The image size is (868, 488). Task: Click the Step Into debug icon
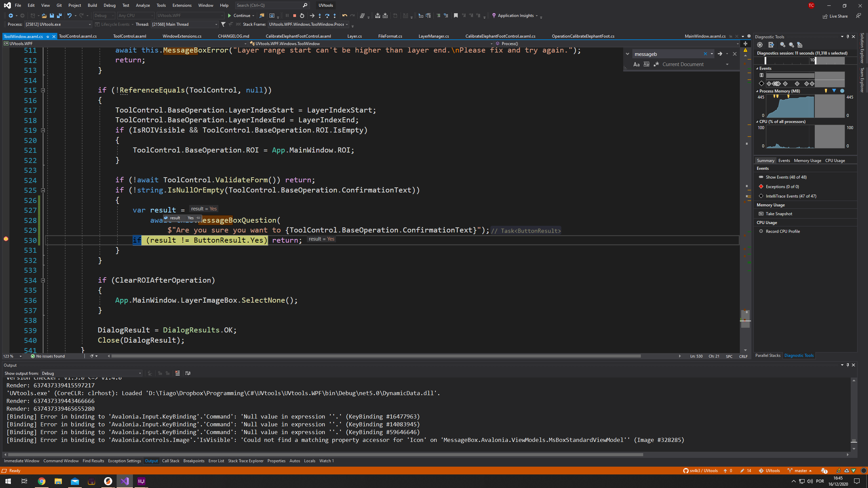319,16
